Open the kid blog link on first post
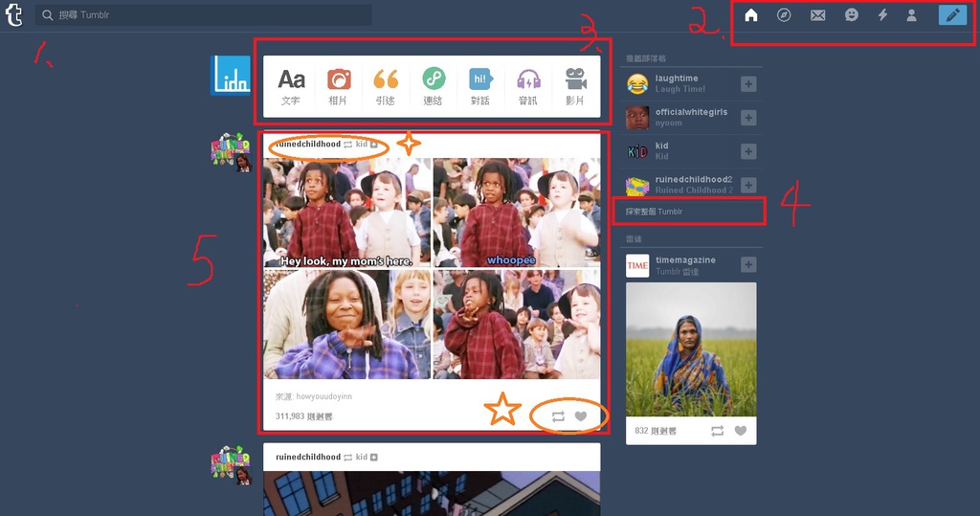This screenshot has width=980, height=516. pyautogui.click(x=361, y=144)
